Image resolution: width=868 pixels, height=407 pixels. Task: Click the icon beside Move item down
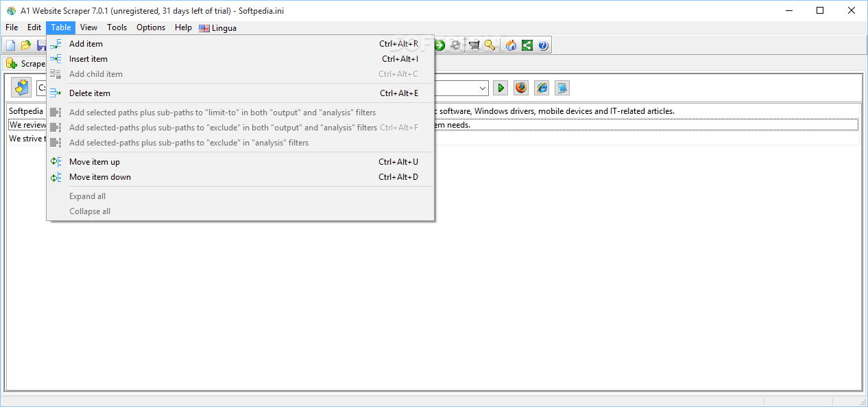point(56,177)
